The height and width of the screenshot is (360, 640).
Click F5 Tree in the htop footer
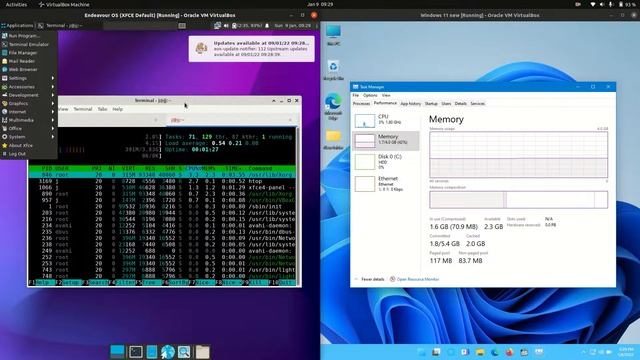149,282
